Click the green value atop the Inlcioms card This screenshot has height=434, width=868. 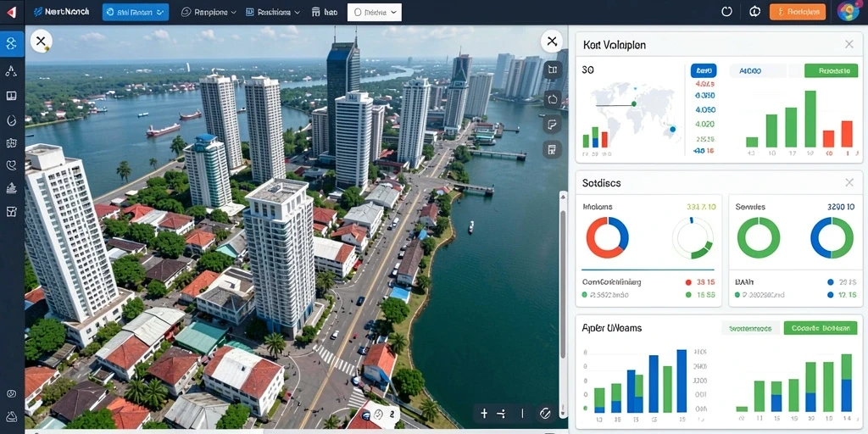pyautogui.click(x=701, y=207)
